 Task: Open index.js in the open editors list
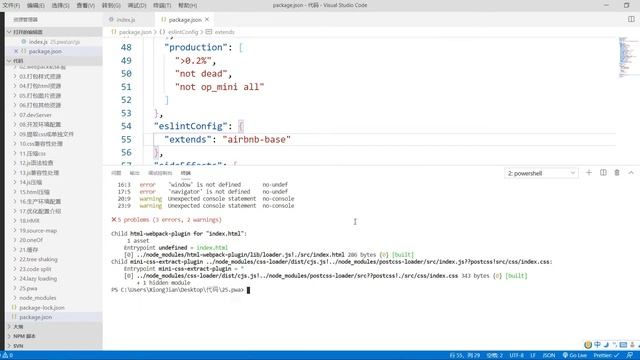(x=53, y=42)
